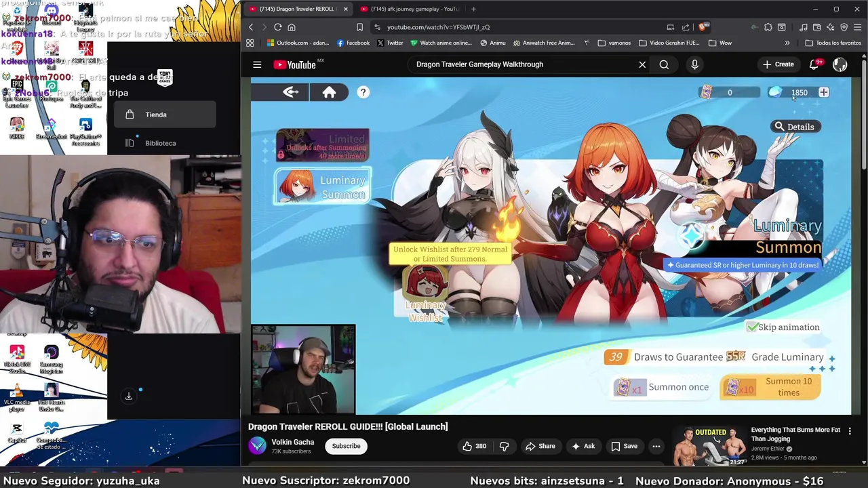
Task: Open the Animu bookmark
Action: tap(493, 43)
